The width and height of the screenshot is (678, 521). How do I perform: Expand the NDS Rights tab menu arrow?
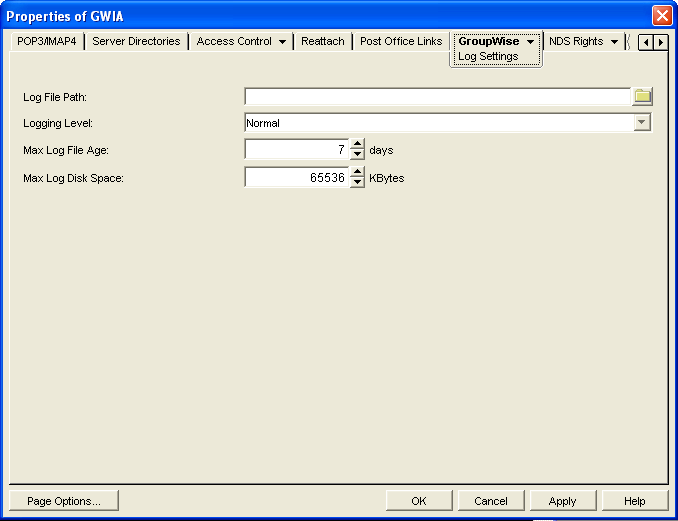pos(614,42)
